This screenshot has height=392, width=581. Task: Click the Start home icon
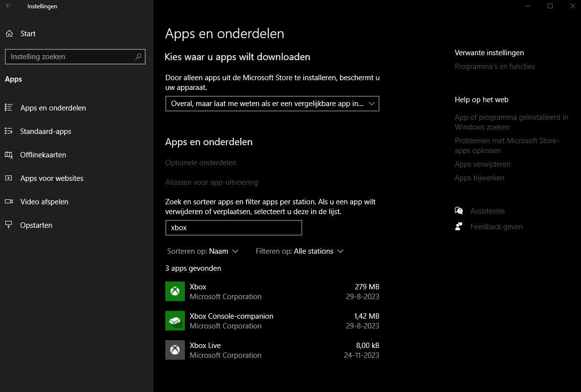(9, 34)
